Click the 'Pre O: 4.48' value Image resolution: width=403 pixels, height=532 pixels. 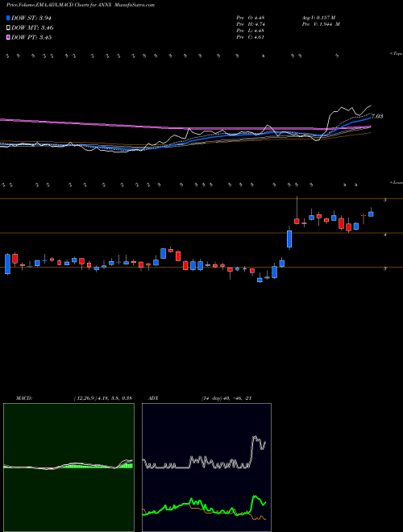[x=251, y=18]
